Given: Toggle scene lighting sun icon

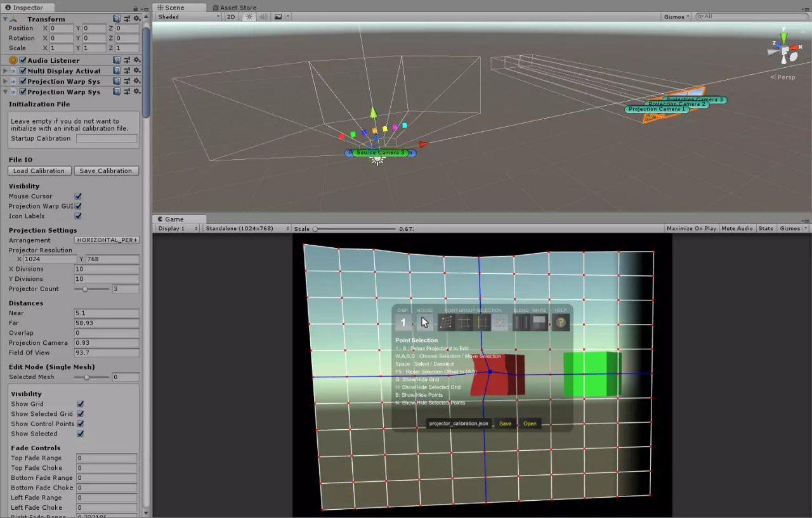Looking at the screenshot, I should tap(249, 16).
